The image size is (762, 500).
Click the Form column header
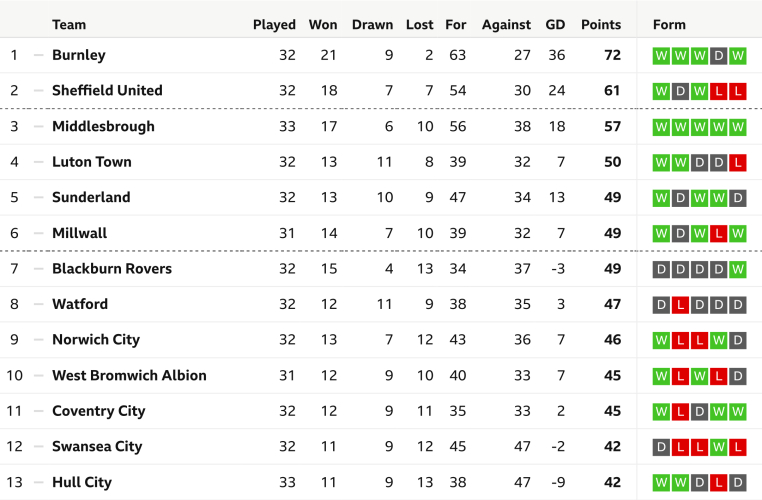click(x=668, y=24)
